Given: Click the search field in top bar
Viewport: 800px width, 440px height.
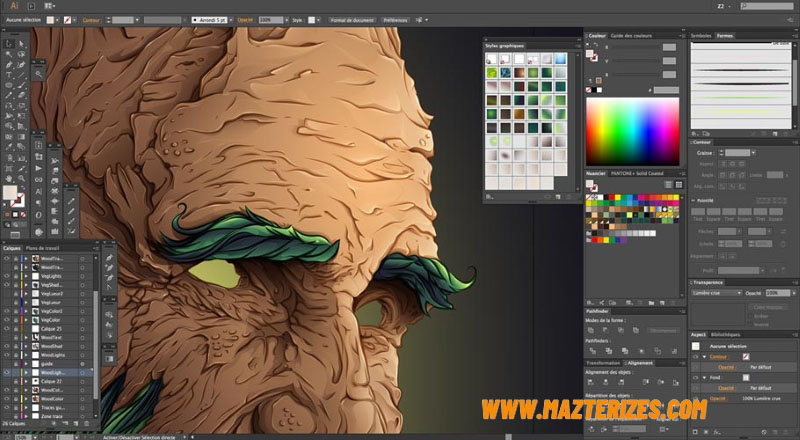Looking at the screenshot, I should pos(767,6).
